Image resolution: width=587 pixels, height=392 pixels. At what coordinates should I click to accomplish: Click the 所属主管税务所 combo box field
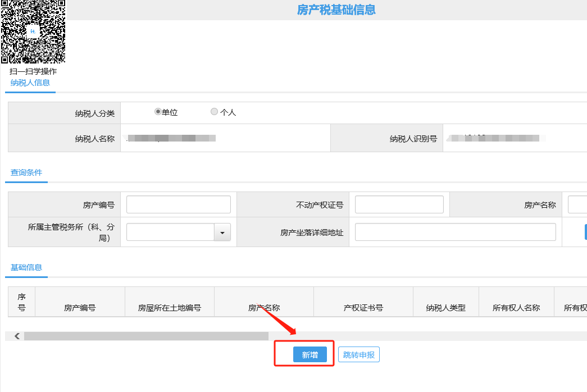click(170, 232)
